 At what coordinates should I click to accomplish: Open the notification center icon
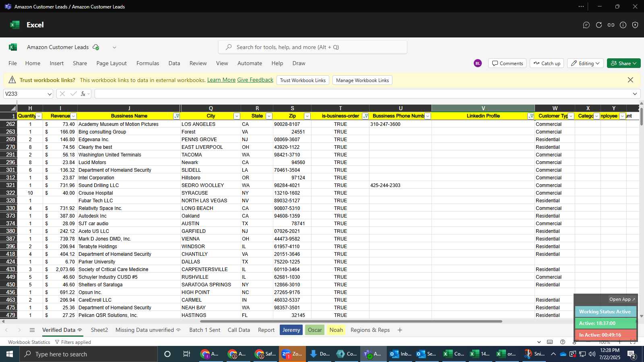(632, 354)
